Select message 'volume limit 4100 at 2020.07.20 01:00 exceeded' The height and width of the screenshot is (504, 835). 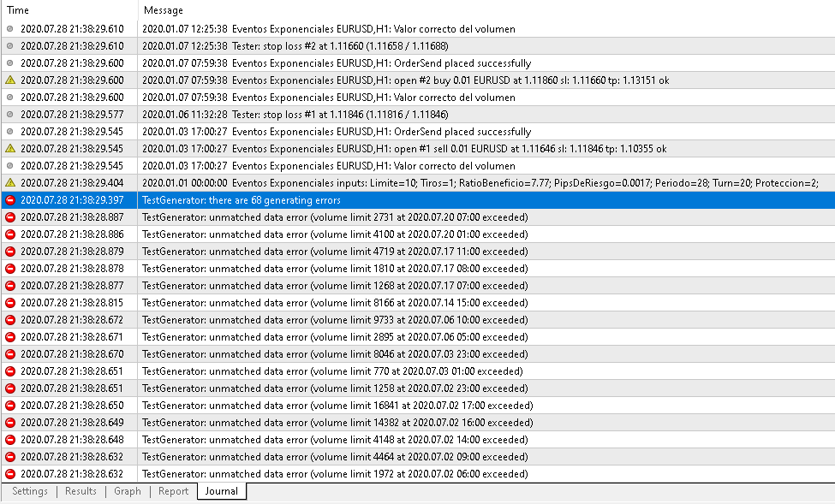coord(335,234)
